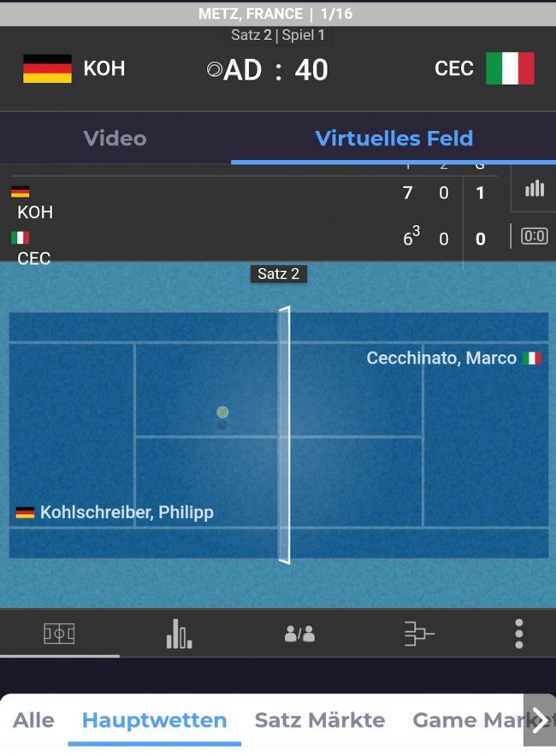Open the statistics bar chart tab
Image resolution: width=556 pixels, height=756 pixels.
179,634
